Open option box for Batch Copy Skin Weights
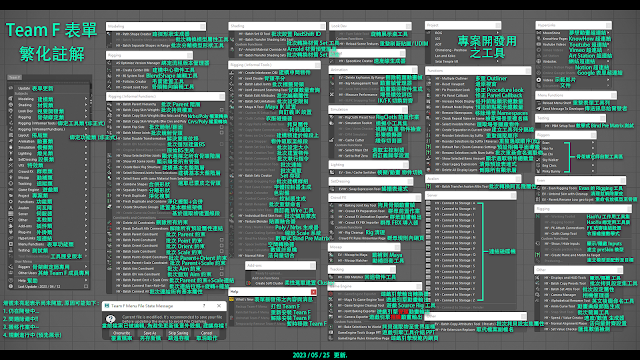The width and height of the screenshot is (640, 360). click(222, 110)
